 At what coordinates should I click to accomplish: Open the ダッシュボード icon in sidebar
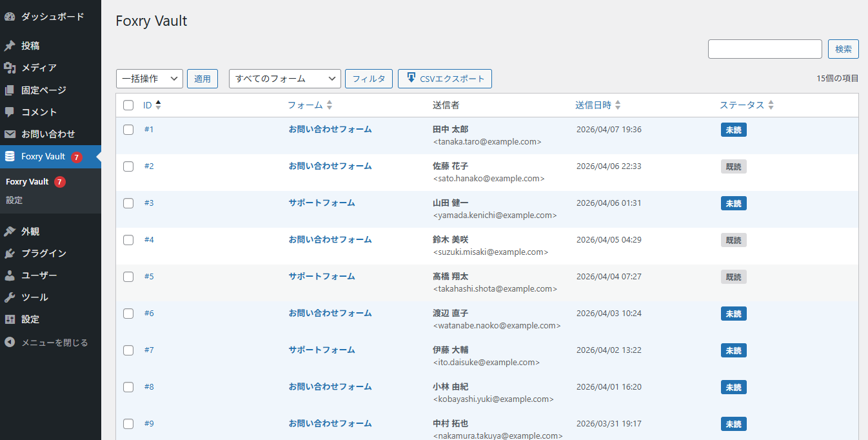click(x=11, y=16)
